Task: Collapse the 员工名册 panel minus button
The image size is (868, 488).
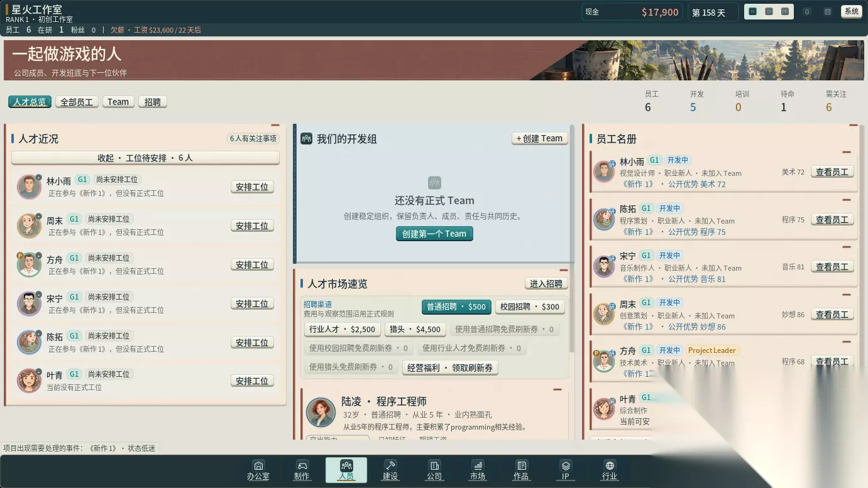Action: pyautogui.click(x=853, y=126)
